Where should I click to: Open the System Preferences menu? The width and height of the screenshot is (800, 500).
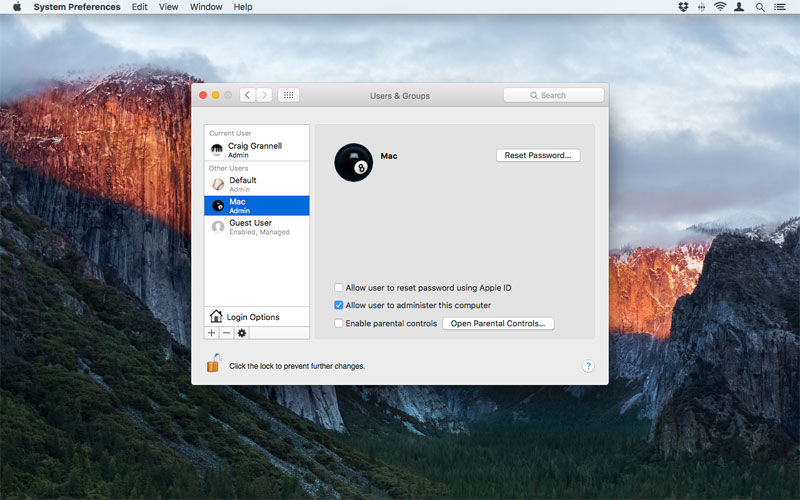[x=77, y=7]
